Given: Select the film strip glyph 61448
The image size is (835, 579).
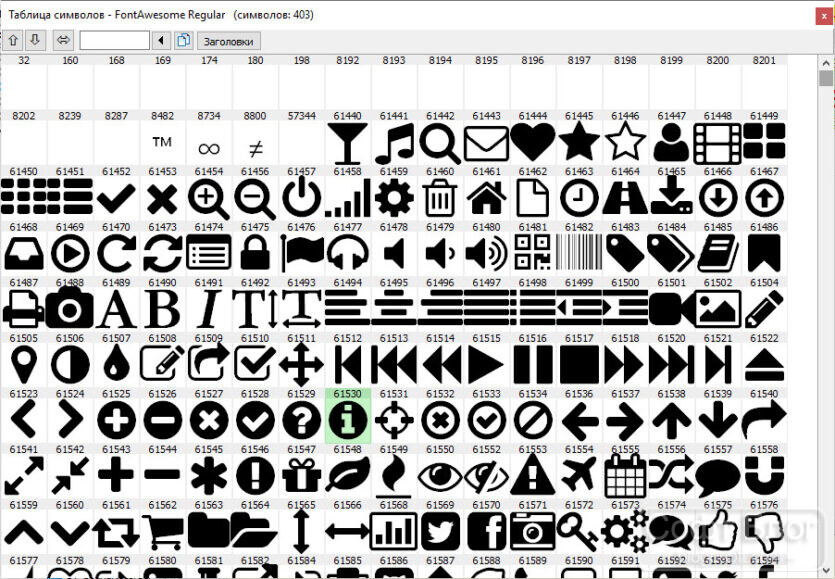Looking at the screenshot, I should pyautogui.click(x=718, y=143).
